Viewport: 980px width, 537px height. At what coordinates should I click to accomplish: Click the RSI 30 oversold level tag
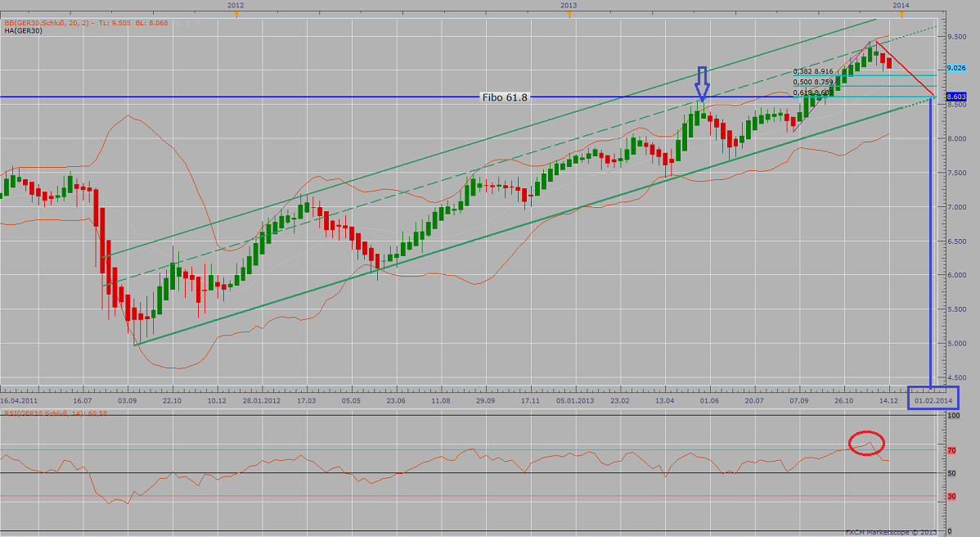(951, 496)
